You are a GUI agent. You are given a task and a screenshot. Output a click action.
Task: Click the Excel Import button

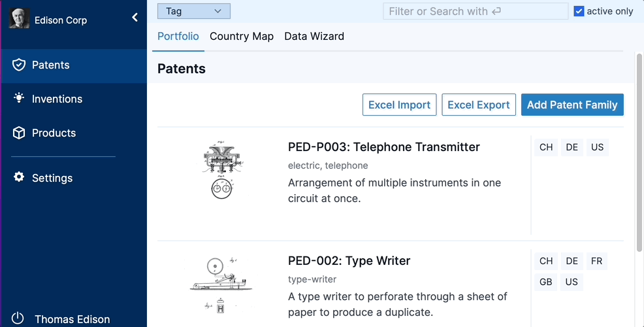click(x=399, y=105)
